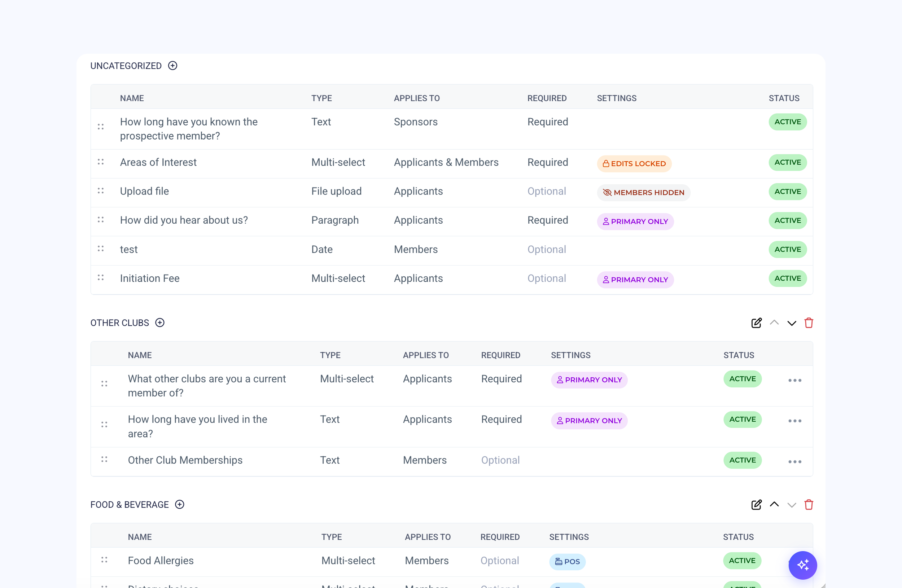Click PRIMARY ONLY badge on What other clubs row

[589, 379]
